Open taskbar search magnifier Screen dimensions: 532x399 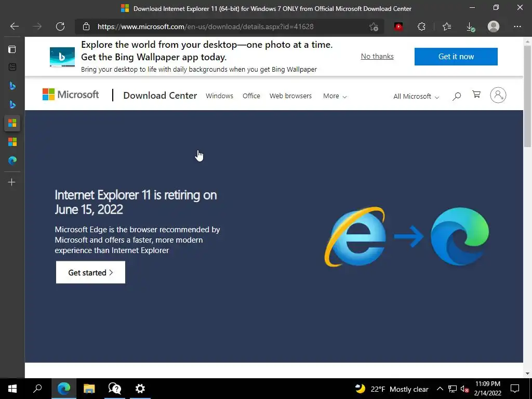[x=37, y=389]
